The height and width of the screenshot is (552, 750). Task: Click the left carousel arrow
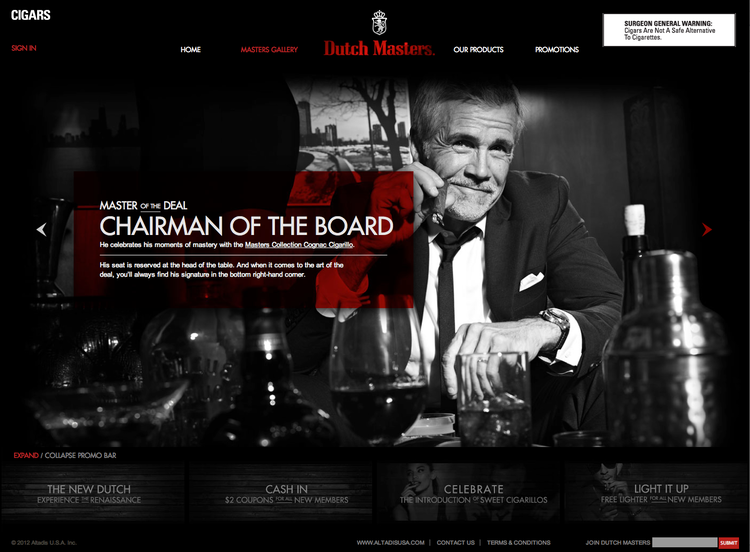coord(42,230)
